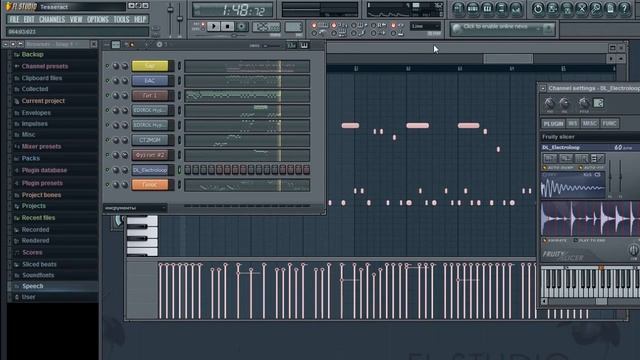Arm recording with the record button
This screenshot has width=640, height=360.
(242, 27)
